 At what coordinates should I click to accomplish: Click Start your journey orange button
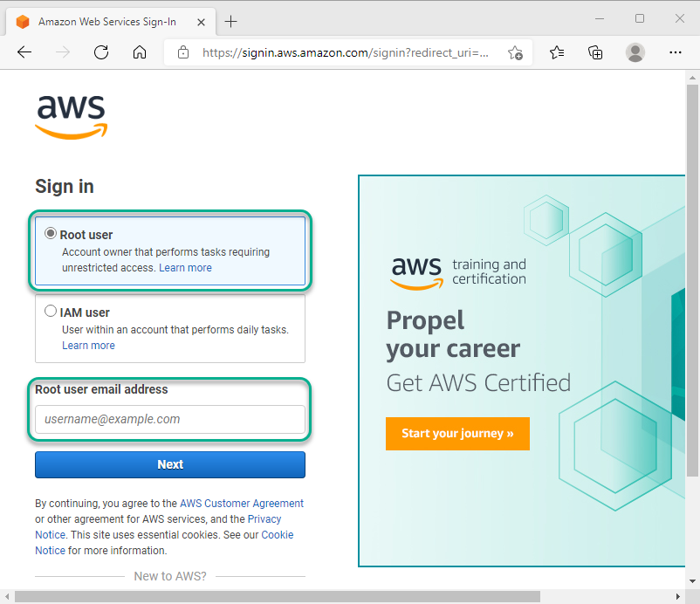(x=457, y=434)
